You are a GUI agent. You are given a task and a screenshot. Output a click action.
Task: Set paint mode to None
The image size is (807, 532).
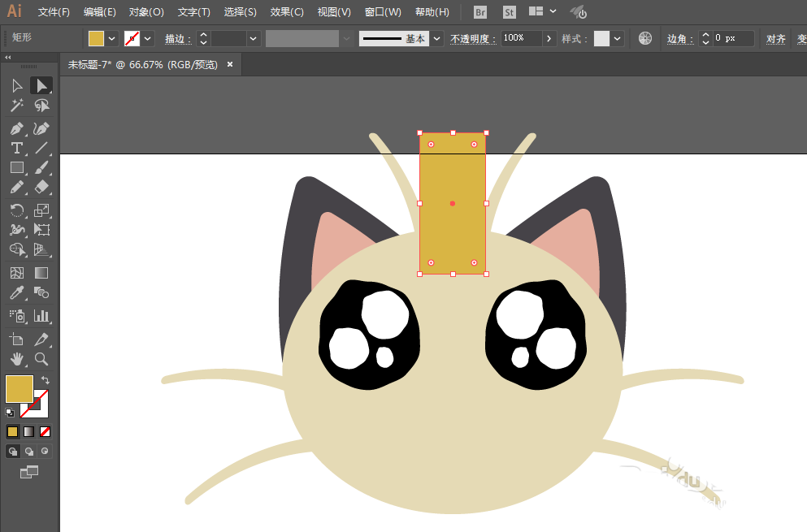pos(46,431)
